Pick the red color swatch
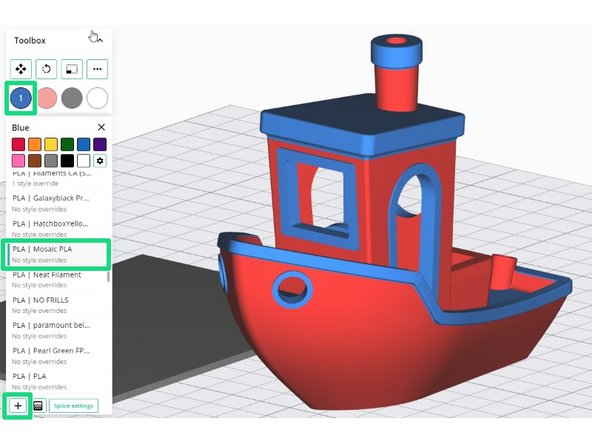 click(18, 144)
